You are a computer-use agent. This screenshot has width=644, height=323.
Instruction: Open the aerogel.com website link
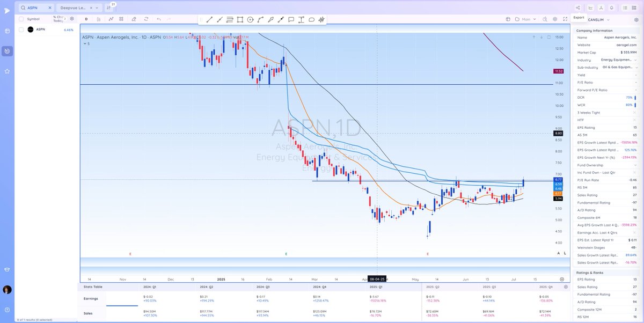tap(626, 45)
